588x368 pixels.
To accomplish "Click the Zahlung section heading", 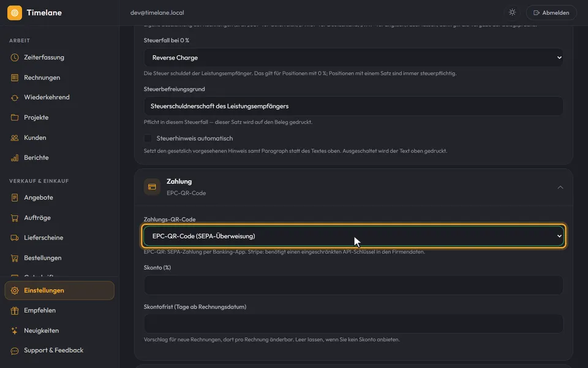I will tap(179, 182).
